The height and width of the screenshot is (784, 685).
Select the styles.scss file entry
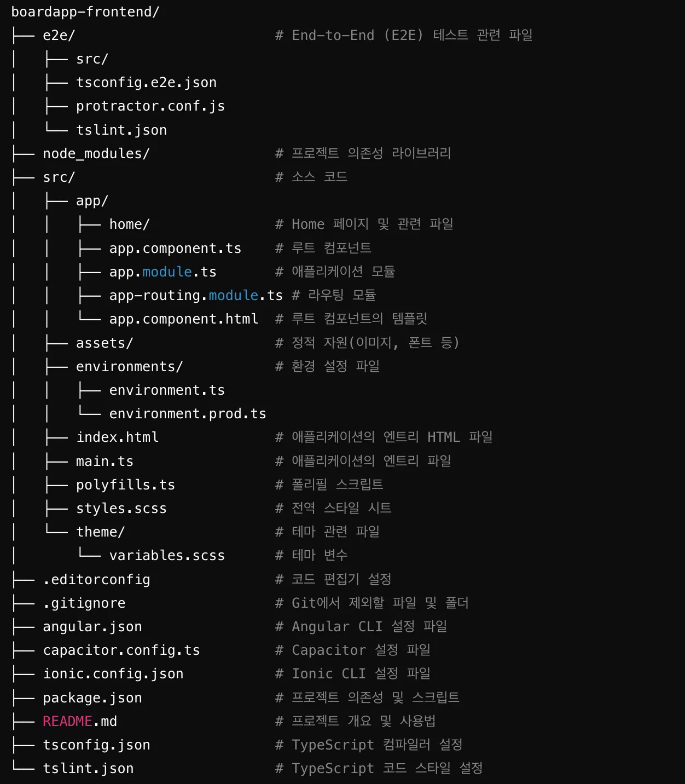click(x=121, y=509)
